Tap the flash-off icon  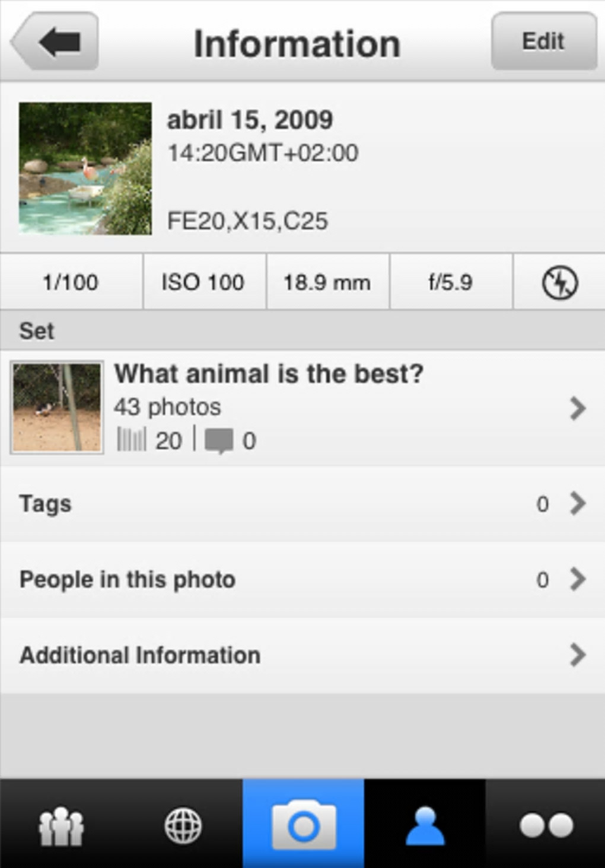coord(559,282)
